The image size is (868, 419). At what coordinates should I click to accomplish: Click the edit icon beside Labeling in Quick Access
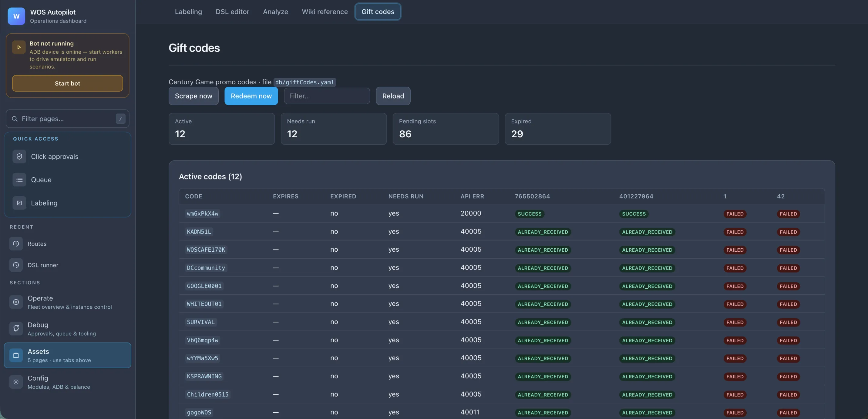(x=19, y=203)
